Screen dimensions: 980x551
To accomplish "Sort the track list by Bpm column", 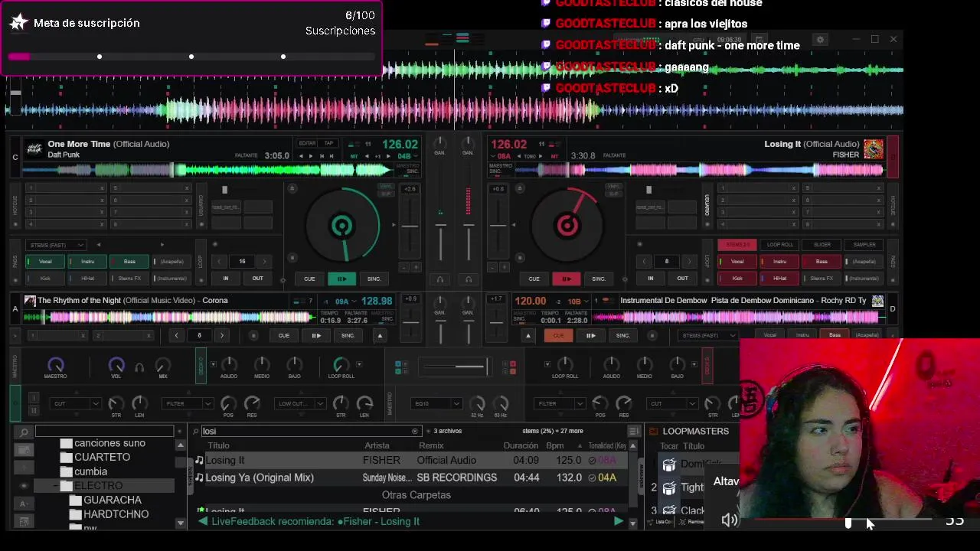I will tap(554, 445).
